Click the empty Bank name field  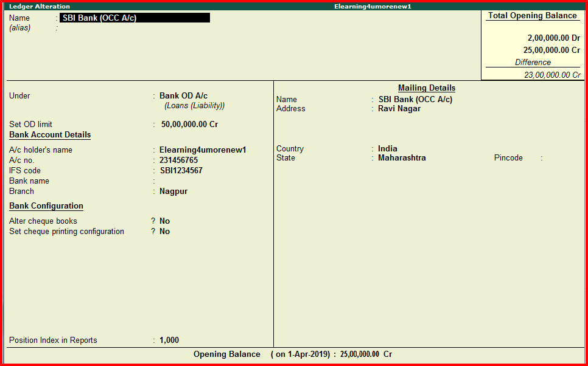pos(183,181)
